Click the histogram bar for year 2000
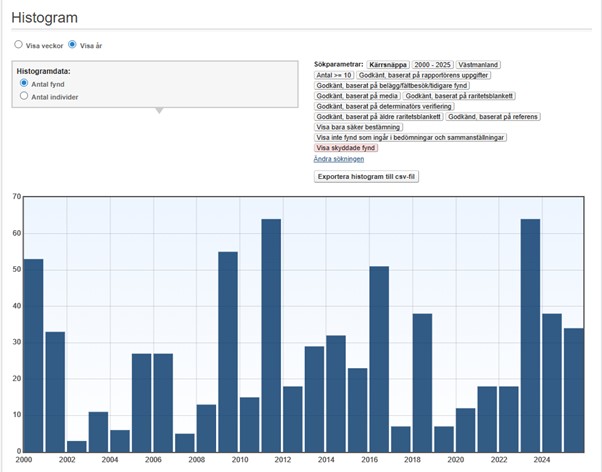The width and height of the screenshot is (602, 472). tap(33, 355)
